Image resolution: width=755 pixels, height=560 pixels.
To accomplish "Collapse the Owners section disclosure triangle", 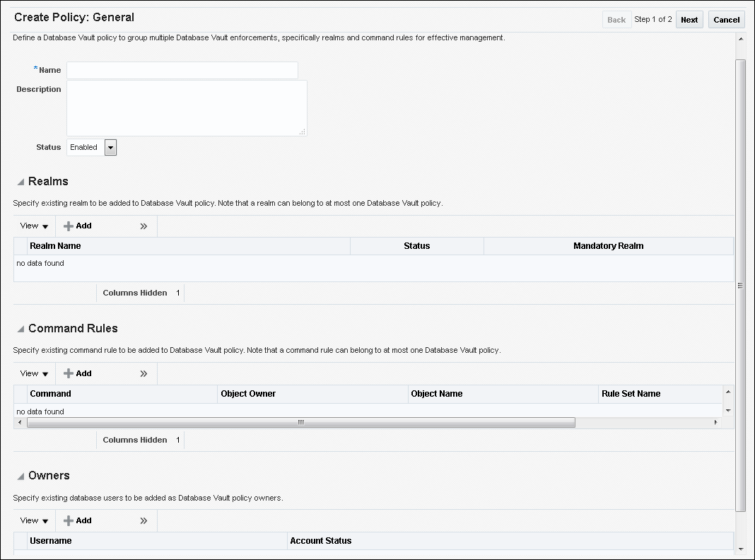I will coord(21,477).
